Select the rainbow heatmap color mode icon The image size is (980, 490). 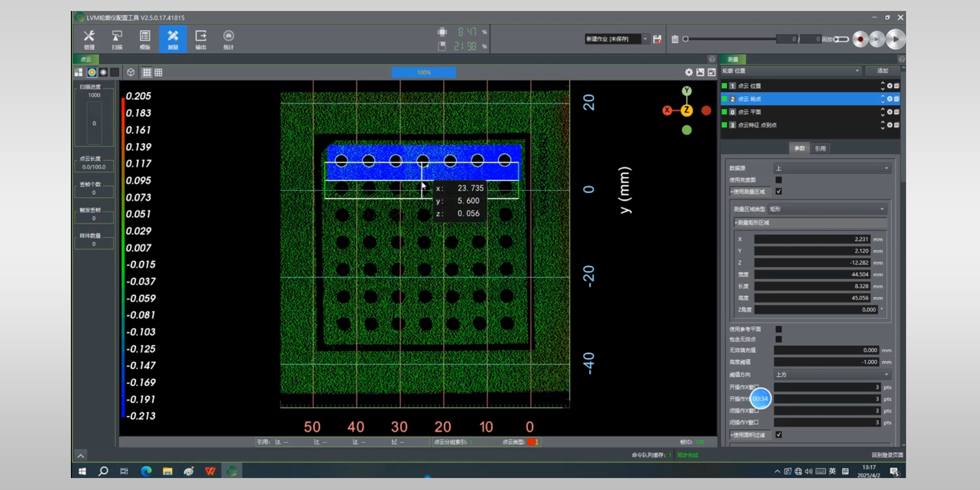[92, 72]
